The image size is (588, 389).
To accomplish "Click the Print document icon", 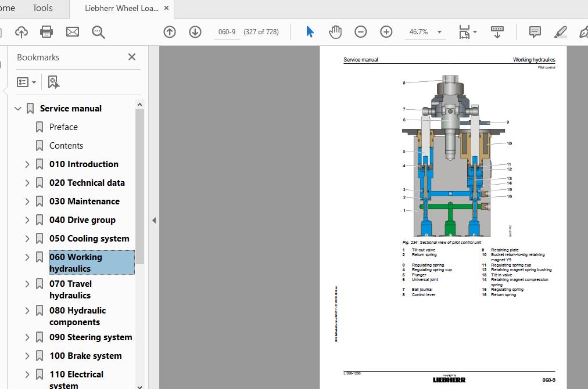I will click(x=46, y=32).
